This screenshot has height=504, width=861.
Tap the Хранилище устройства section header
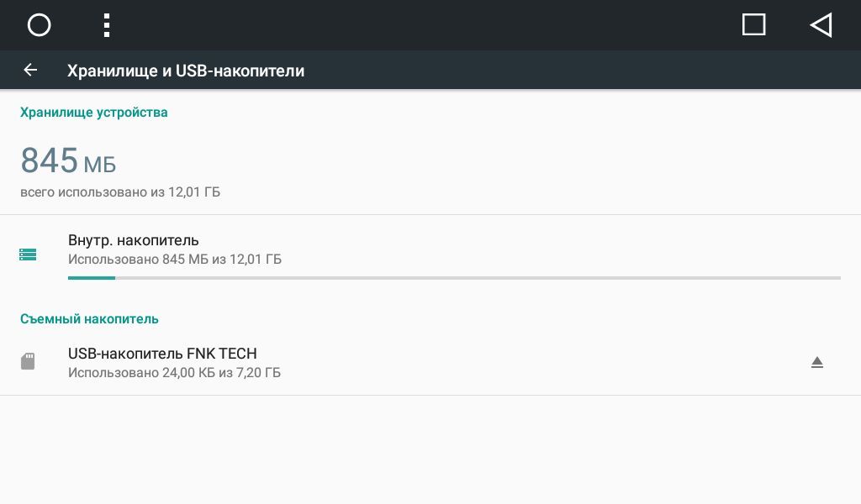(x=94, y=113)
